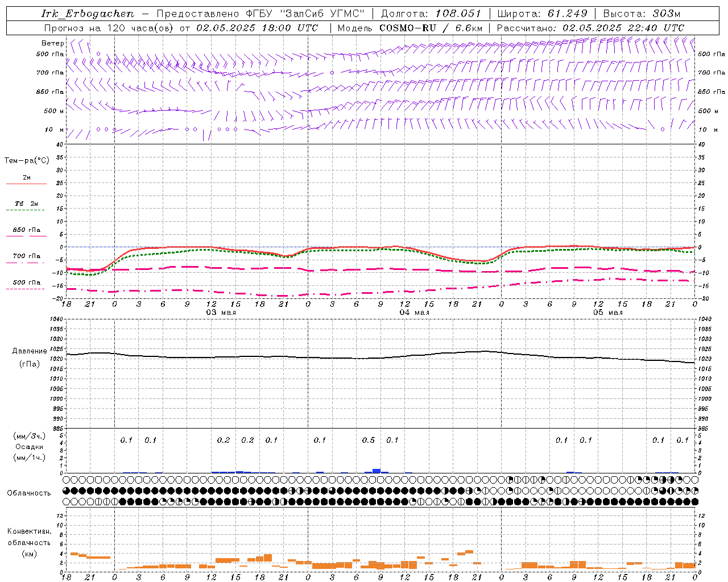Click the precipitation unit label (мм/1ч.)
Screen dimensions: 728x582
(30, 458)
